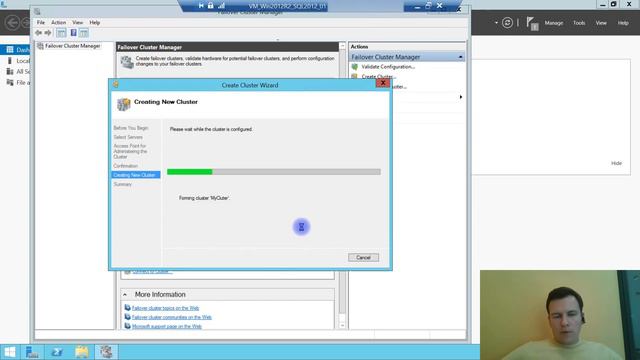Open Server Manager View menu
This screenshot has width=640, height=360.
click(x=601, y=23)
